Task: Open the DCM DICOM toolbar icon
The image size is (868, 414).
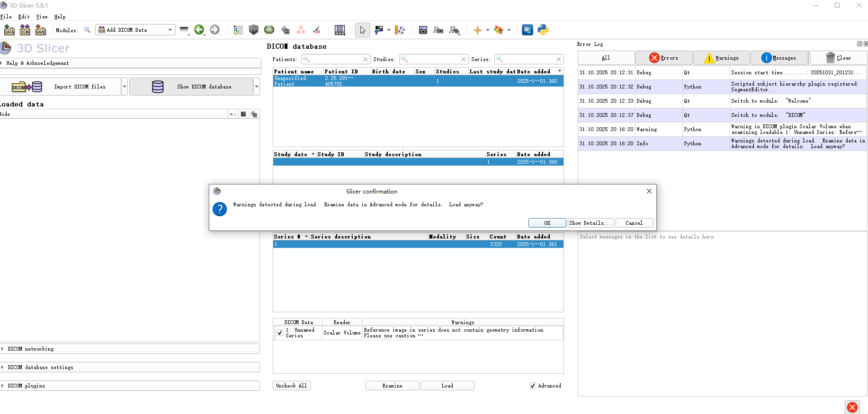Action: tap(25, 30)
